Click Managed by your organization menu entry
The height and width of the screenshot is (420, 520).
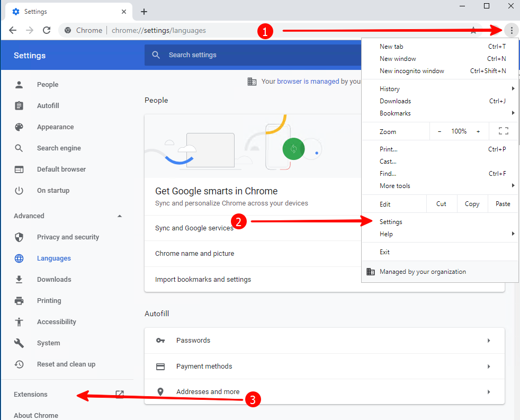440,272
